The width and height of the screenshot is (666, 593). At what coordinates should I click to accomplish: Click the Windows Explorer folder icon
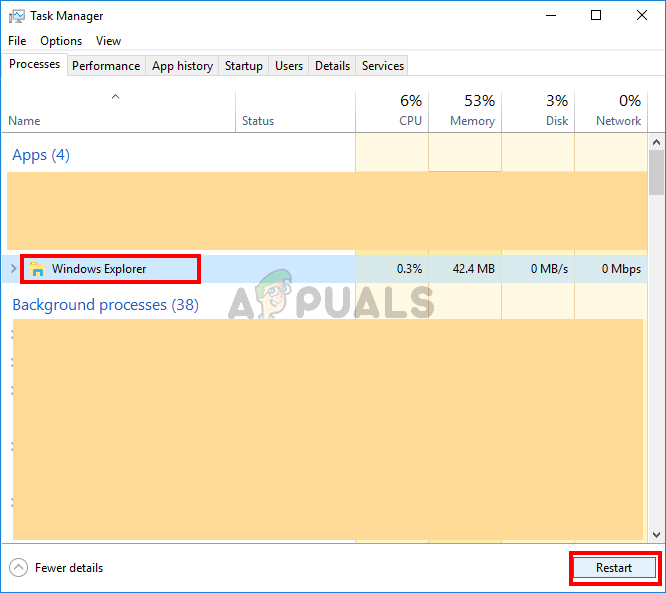click(x=37, y=269)
